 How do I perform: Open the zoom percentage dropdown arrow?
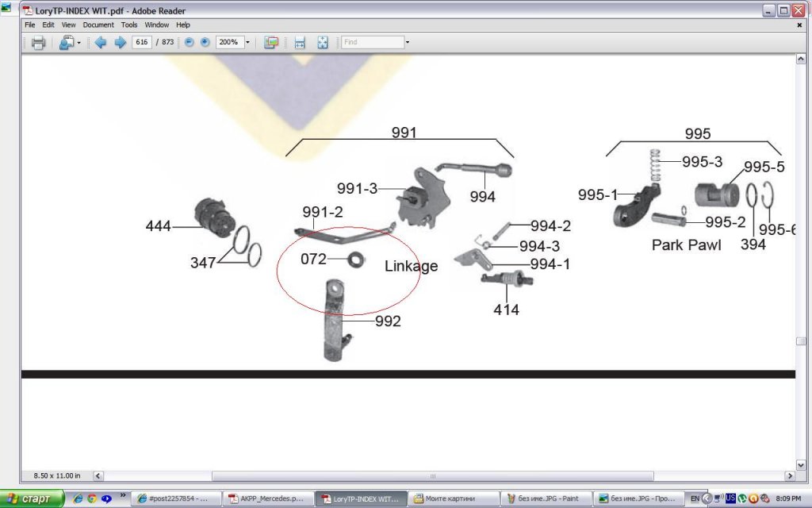coord(247,43)
